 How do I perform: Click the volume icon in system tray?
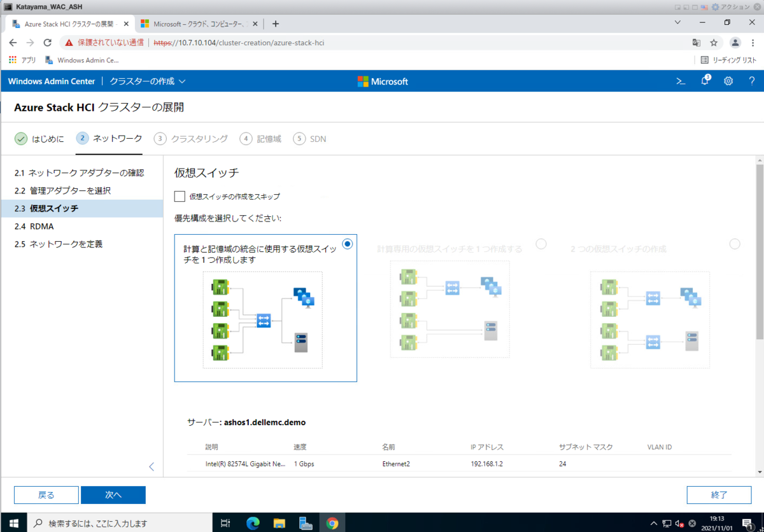tap(679, 523)
